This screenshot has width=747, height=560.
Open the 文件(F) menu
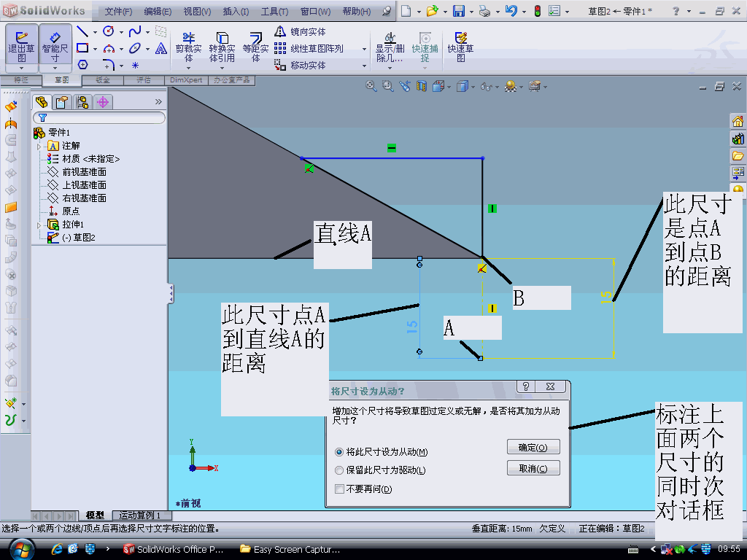[118, 12]
